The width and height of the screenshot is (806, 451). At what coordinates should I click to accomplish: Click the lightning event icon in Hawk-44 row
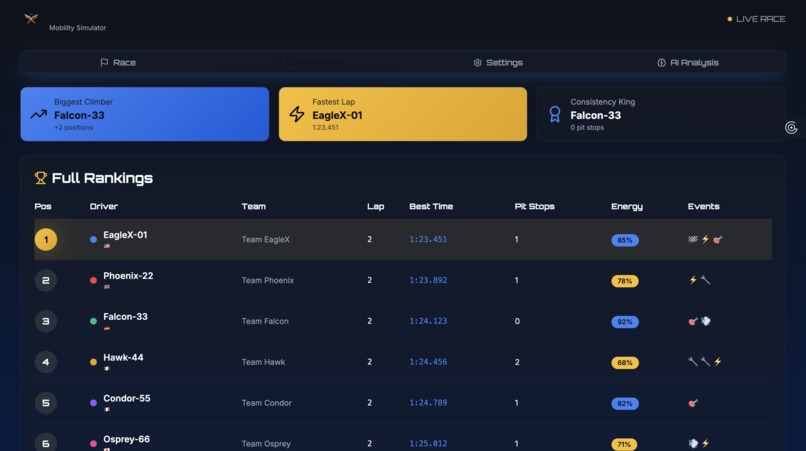point(718,362)
